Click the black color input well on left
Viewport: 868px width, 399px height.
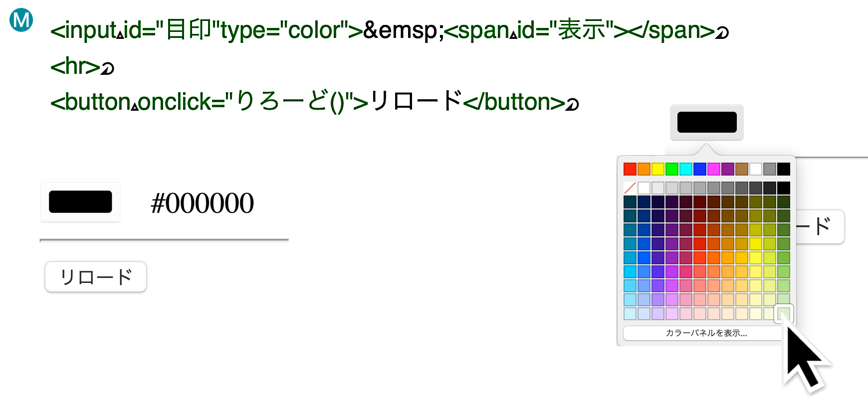click(x=80, y=202)
